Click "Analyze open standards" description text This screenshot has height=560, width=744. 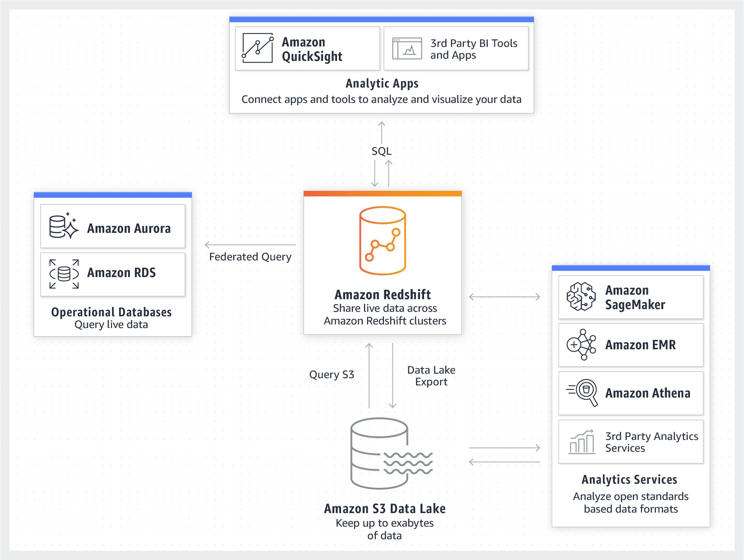pyautogui.click(x=631, y=503)
